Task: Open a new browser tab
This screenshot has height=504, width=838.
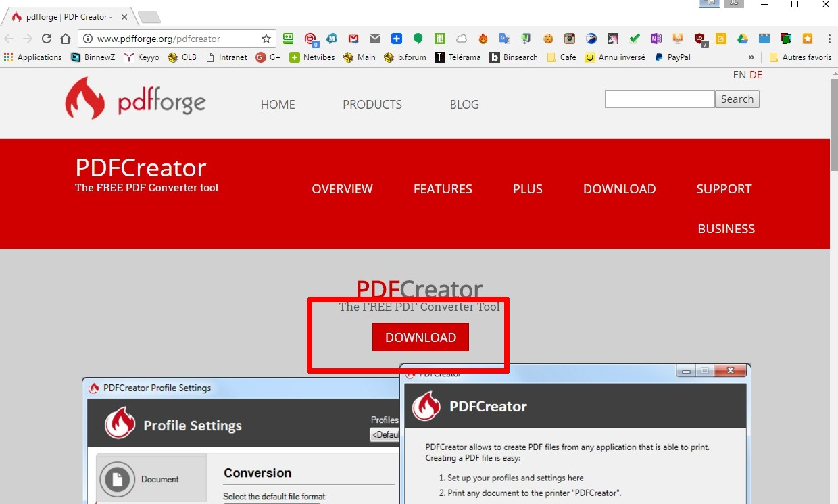Action: (x=149, y=17)
